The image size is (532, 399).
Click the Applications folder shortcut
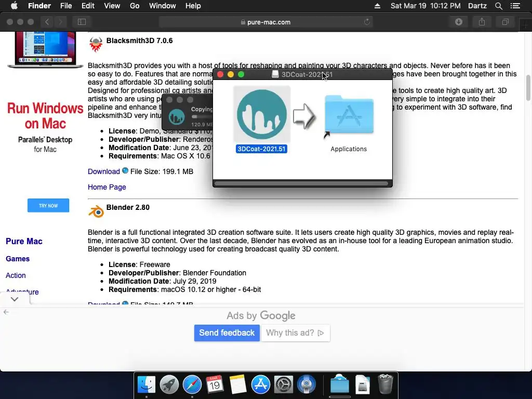click(349, 116)
